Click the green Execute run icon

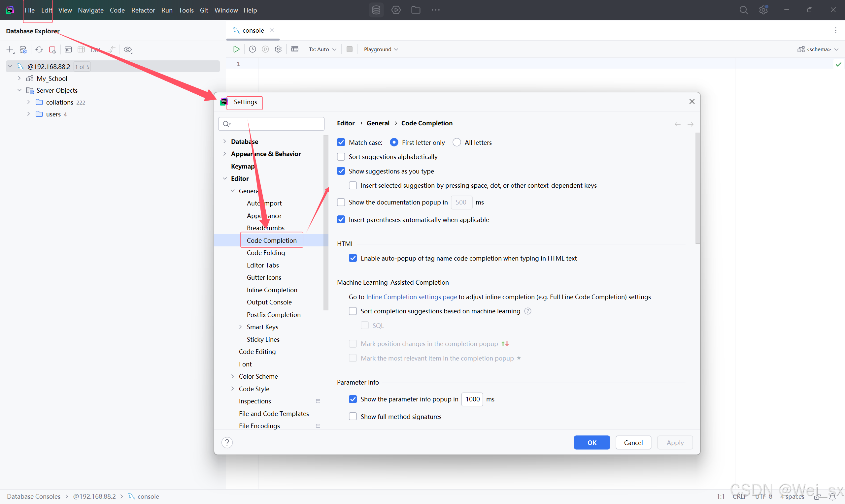(x=236, y=49)
